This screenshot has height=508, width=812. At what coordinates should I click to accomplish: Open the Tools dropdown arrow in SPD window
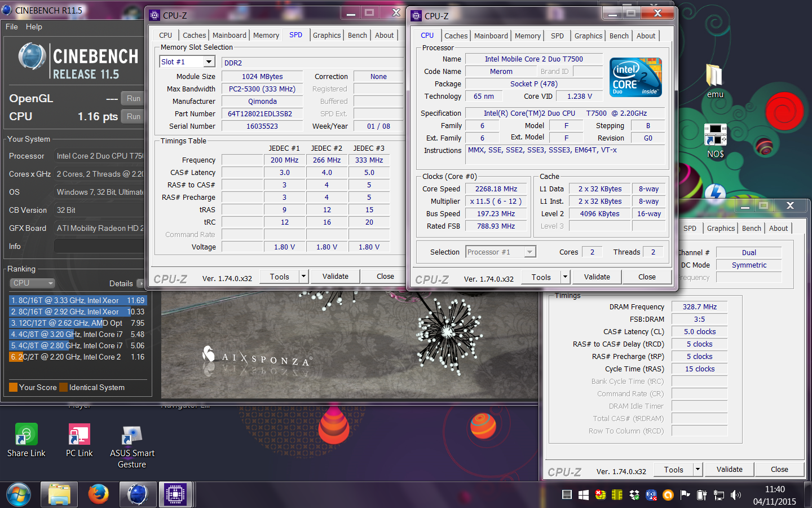[x=303, y=276]
